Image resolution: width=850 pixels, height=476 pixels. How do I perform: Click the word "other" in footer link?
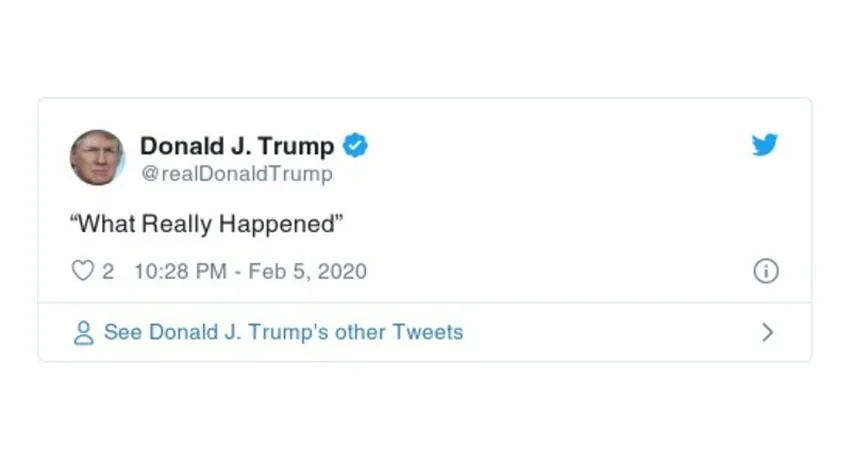[x=360, y=332]
